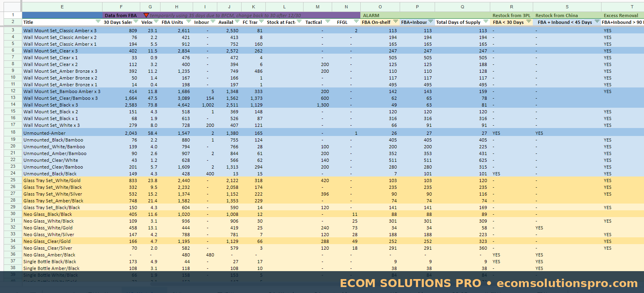Click the ecomsolutionspro.com watermark link
This screenshot has height=293, width=644.
(x=567, y=283)
